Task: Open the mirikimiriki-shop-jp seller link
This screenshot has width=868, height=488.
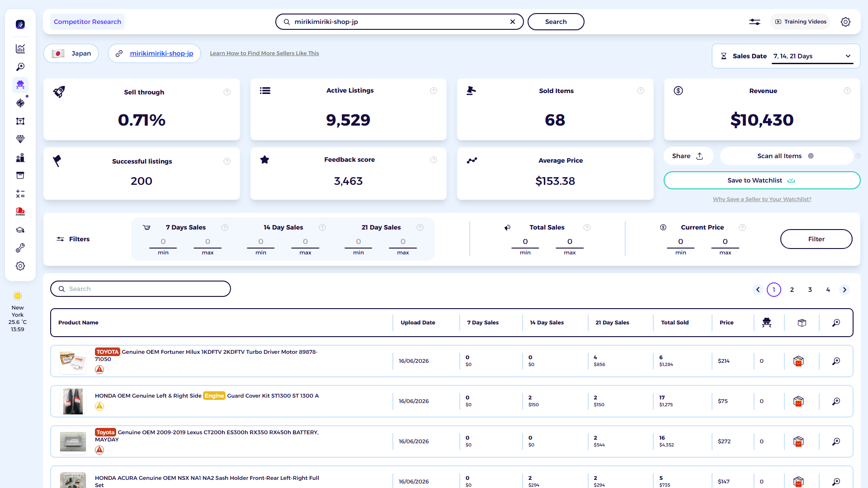Action: [161, 53]
